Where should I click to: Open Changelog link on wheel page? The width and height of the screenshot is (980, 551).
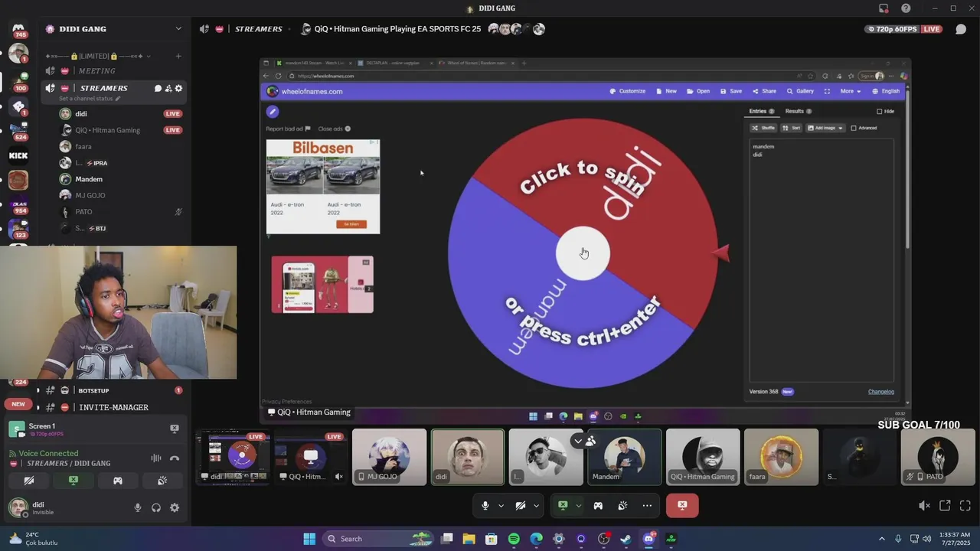[880, 392]
